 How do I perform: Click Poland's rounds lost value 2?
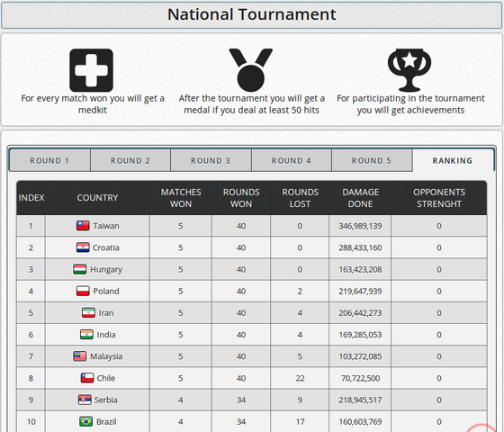pos(300,292)
